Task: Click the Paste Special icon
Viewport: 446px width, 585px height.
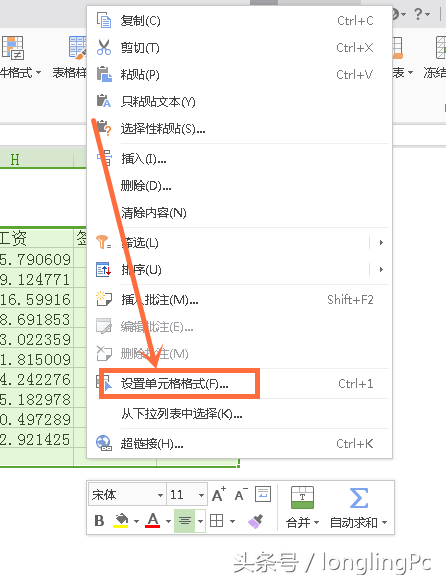Action: click(104, 128)
